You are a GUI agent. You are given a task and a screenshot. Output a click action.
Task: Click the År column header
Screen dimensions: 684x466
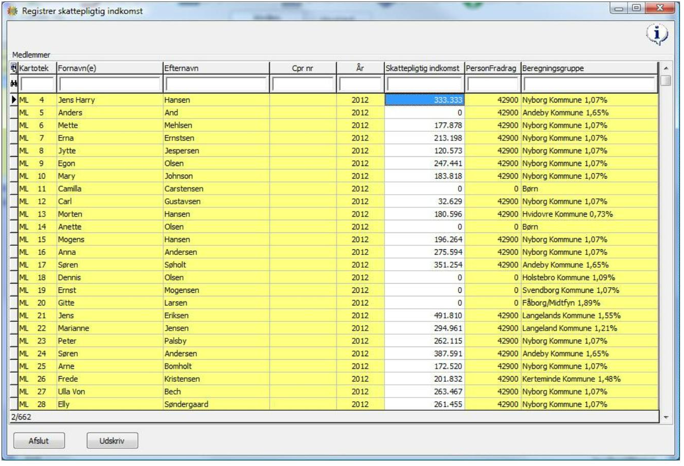pos(360,68)
